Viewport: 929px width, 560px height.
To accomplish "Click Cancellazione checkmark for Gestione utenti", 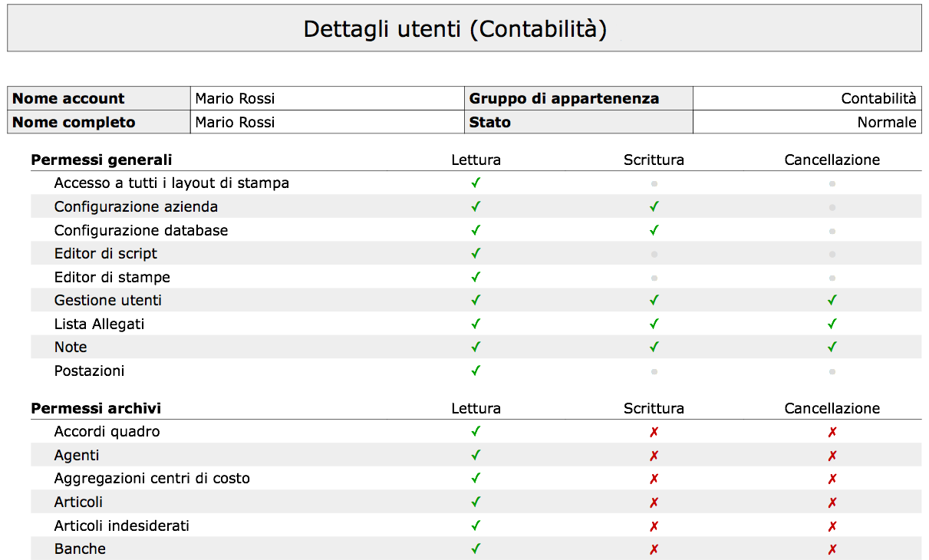I will (832, 300).
